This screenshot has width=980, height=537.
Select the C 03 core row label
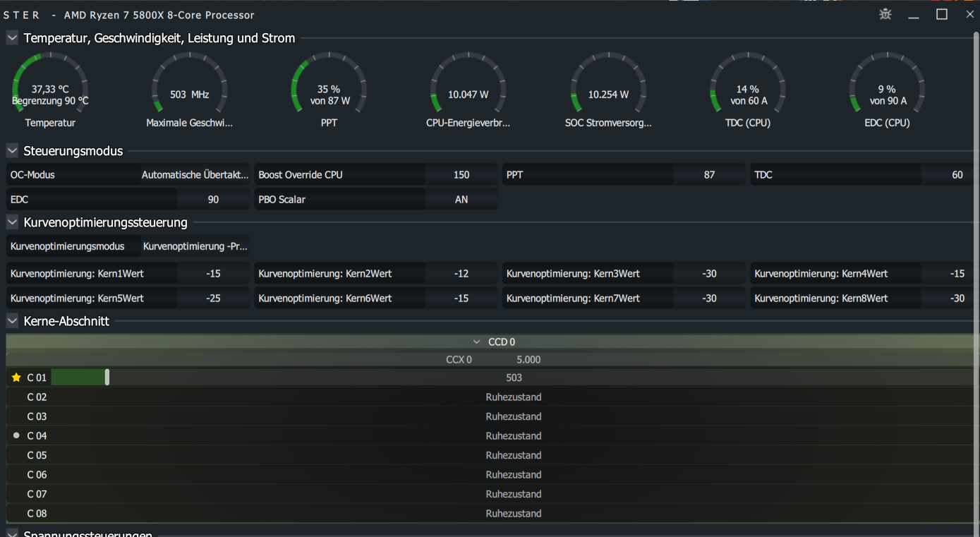coord(37,416)
